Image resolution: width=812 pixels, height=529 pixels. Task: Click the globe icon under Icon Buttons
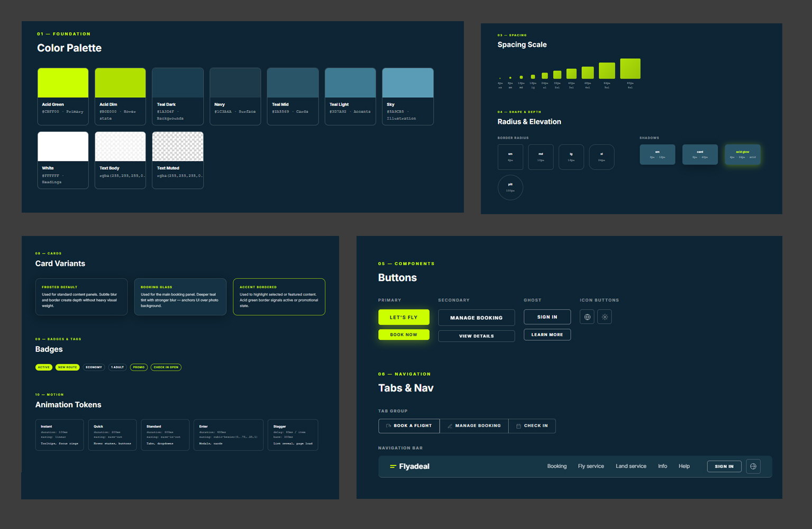point(587,317)
